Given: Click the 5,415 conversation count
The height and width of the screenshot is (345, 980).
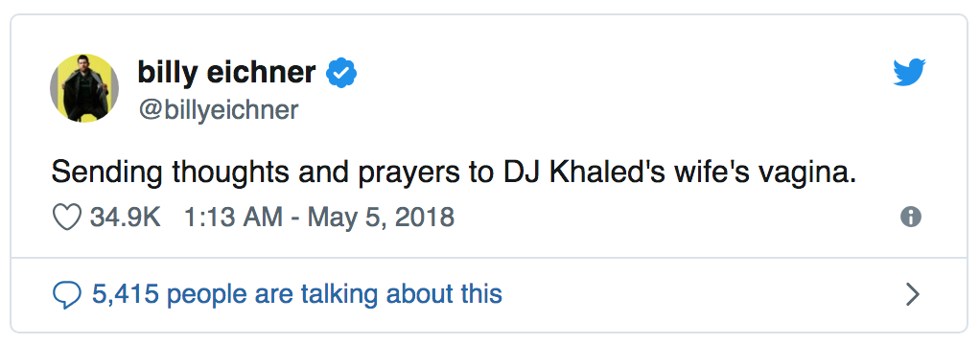Looking at the screenshot, I should click(126, 294).
